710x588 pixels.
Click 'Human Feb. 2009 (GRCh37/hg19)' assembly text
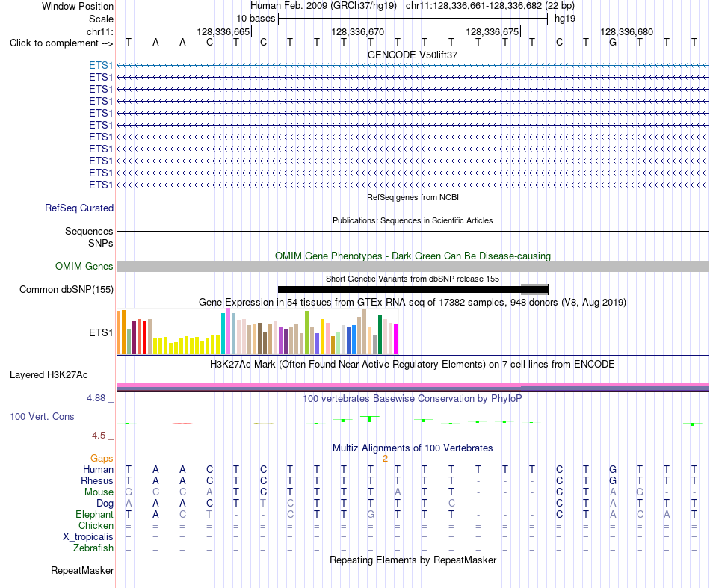(324, 6)
